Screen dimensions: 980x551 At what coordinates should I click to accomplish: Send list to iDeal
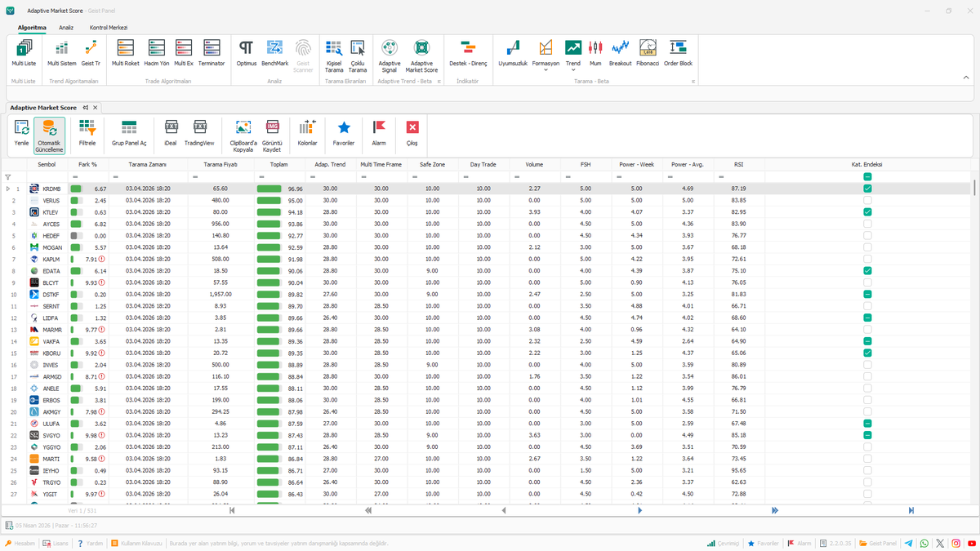tap(171, 133)
